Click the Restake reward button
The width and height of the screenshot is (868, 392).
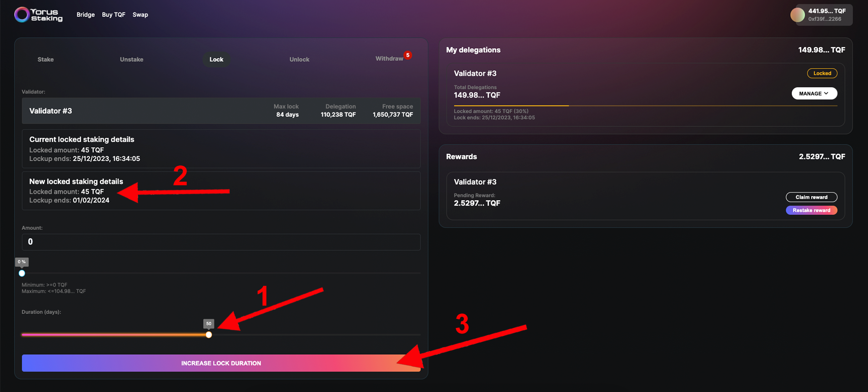(812, 210)
